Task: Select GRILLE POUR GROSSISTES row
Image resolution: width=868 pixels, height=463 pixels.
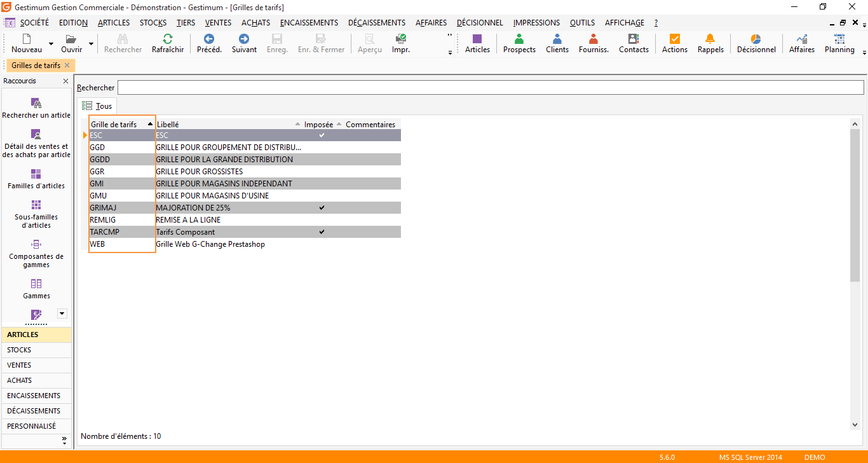Action: click(x=245, y=172)
